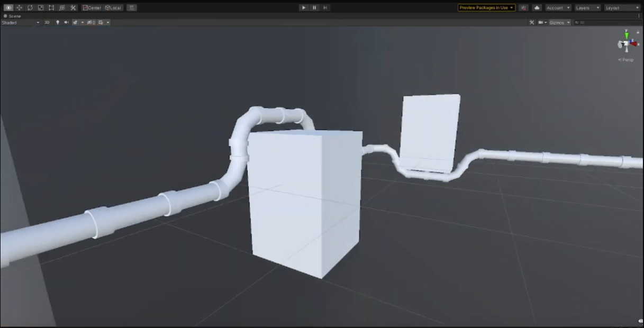Click the Collaborate cloud icon
Image resolution: width=644 pixels, height=328 pixels.
(537, 7)
